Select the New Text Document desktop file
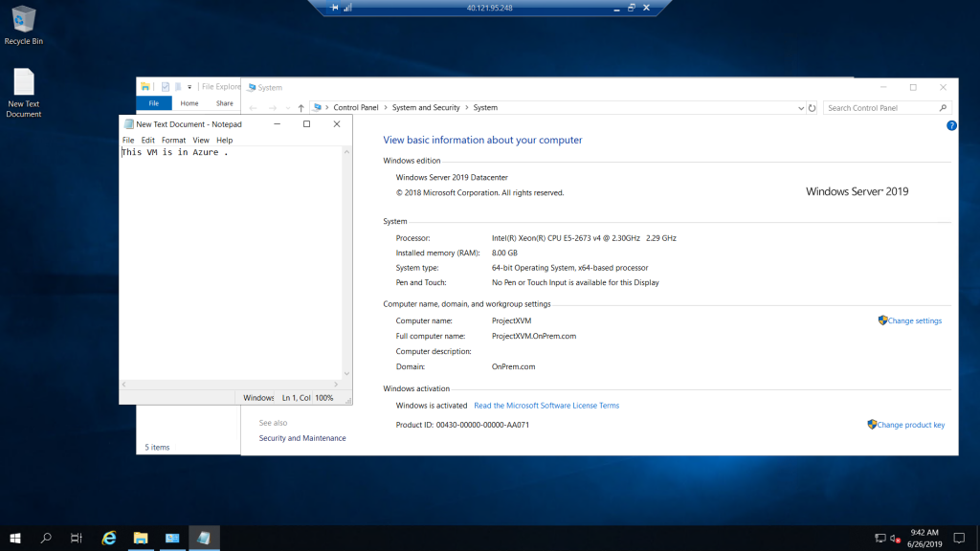 coord(24,93)
